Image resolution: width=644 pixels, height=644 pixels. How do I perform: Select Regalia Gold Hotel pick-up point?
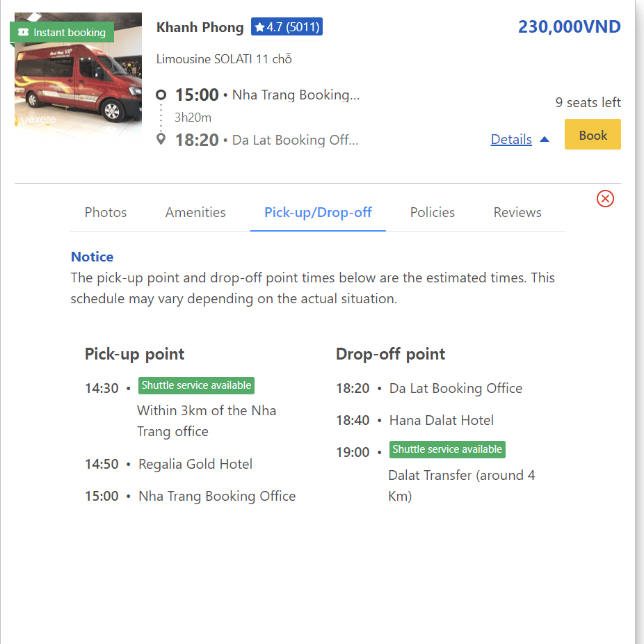pyautogui.click(x=195, y=464)
